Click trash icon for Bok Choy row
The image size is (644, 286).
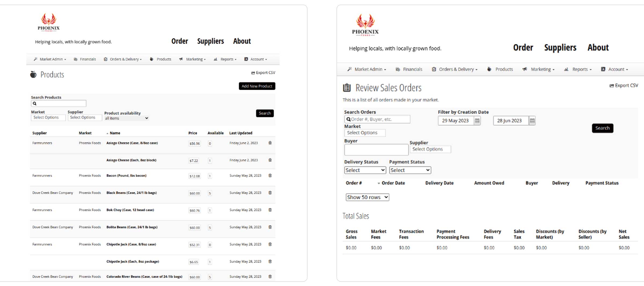pyautogui.click(x=270, y=210)
